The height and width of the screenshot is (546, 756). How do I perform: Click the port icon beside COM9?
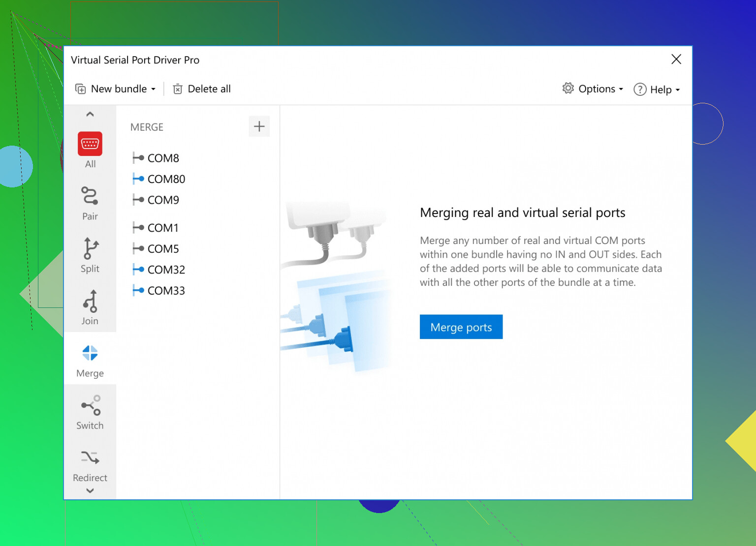[x=138, y=200]
